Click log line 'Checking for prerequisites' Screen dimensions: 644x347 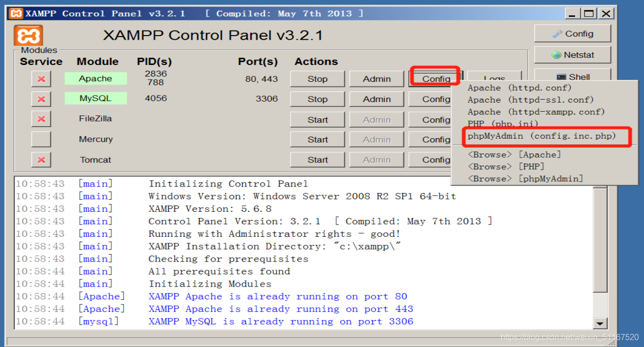coord(228,259)
